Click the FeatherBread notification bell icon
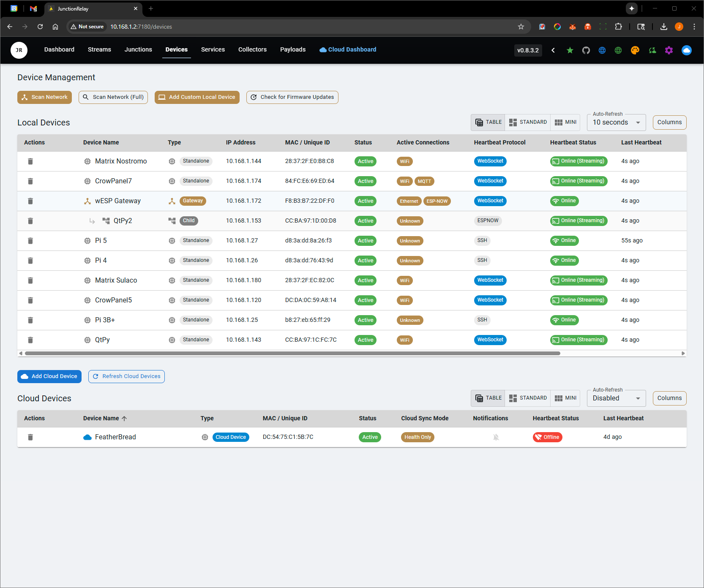 496,437
